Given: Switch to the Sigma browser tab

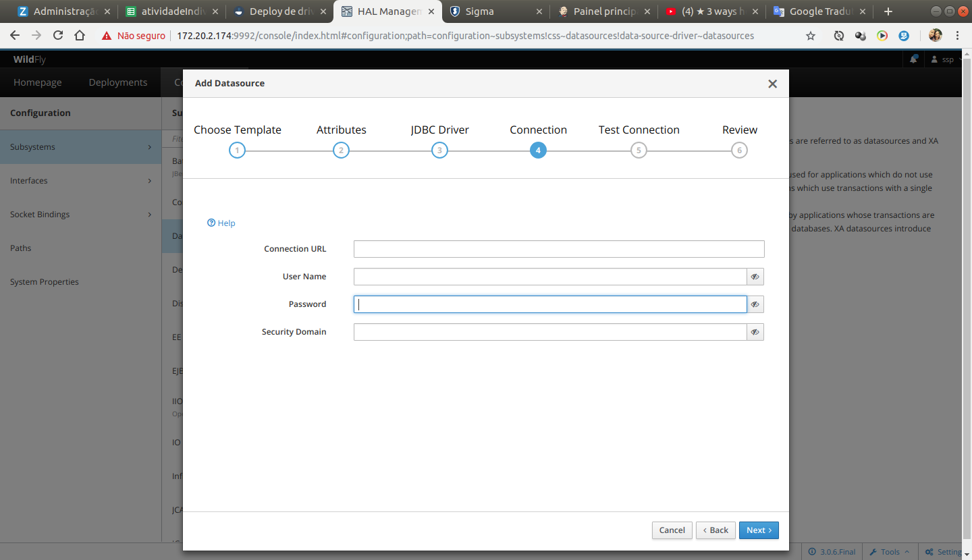Looking at the screenshot, I should point(495,11).
